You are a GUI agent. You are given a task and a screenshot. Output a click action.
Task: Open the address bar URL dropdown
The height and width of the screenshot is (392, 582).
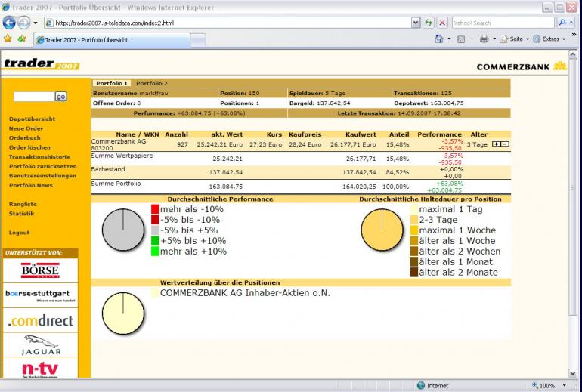(x=417, y=23)
